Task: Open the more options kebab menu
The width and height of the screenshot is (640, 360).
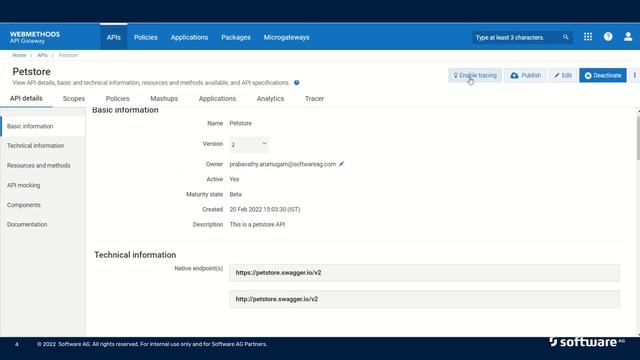Action: click(634, 75)
